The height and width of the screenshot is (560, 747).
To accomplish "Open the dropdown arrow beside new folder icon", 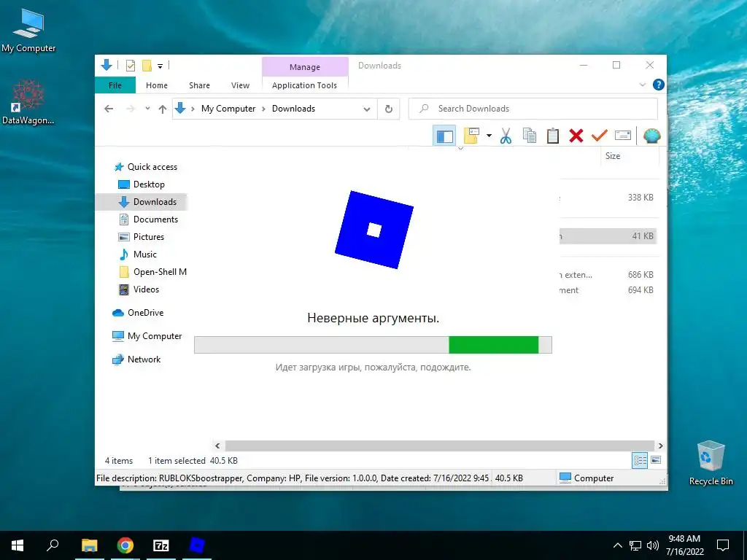I will pyautogui.click(x=489, y=136).
